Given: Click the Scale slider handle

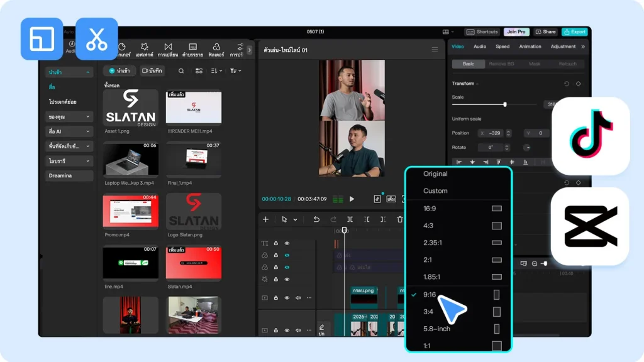Looking at the screenshot, I should 505,105.
